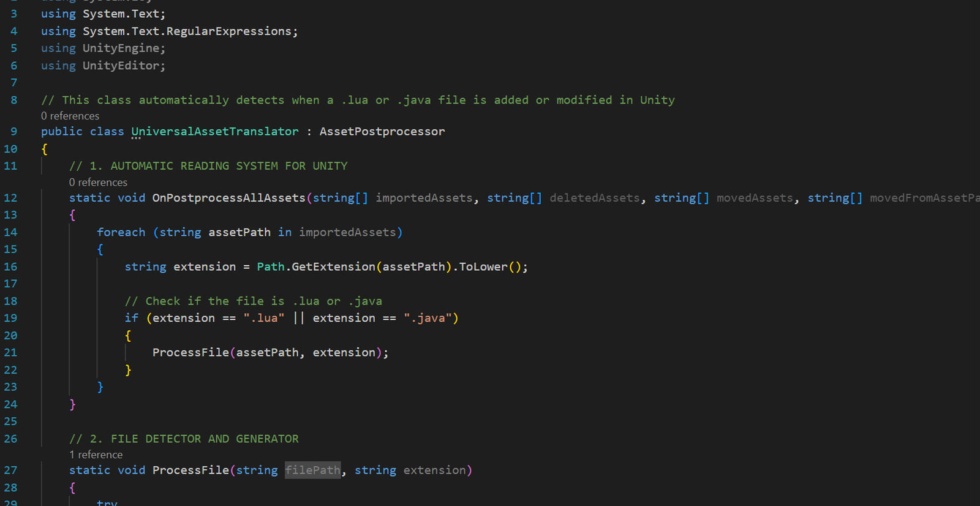Click the deletedAssets parameter
The image size is (980, 506).
(595, 198)
